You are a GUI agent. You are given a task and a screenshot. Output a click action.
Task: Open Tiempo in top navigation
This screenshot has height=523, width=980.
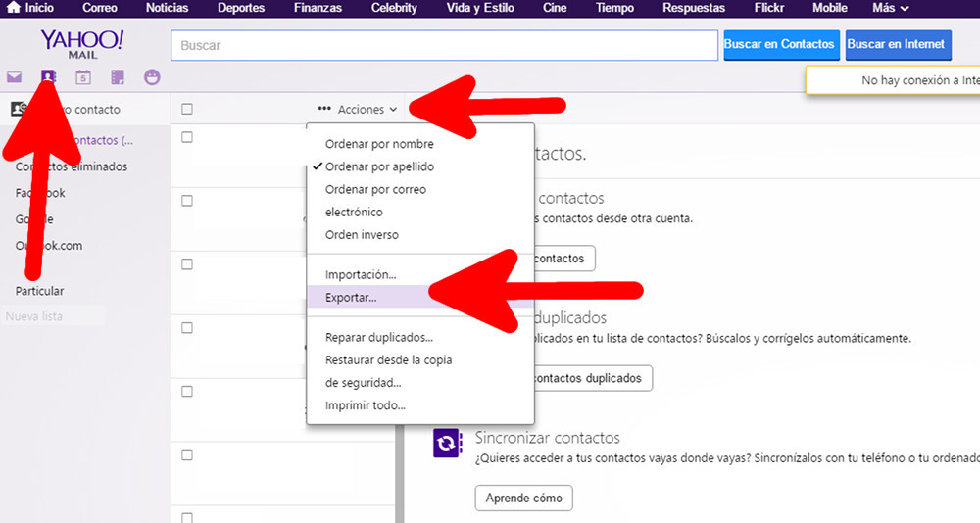614,8
